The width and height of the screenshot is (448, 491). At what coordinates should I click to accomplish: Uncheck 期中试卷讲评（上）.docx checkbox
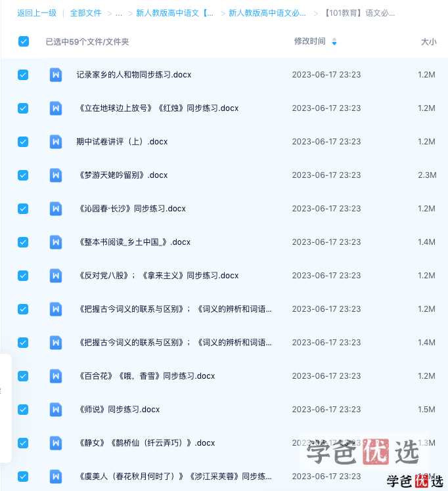(x=23, y=142)
